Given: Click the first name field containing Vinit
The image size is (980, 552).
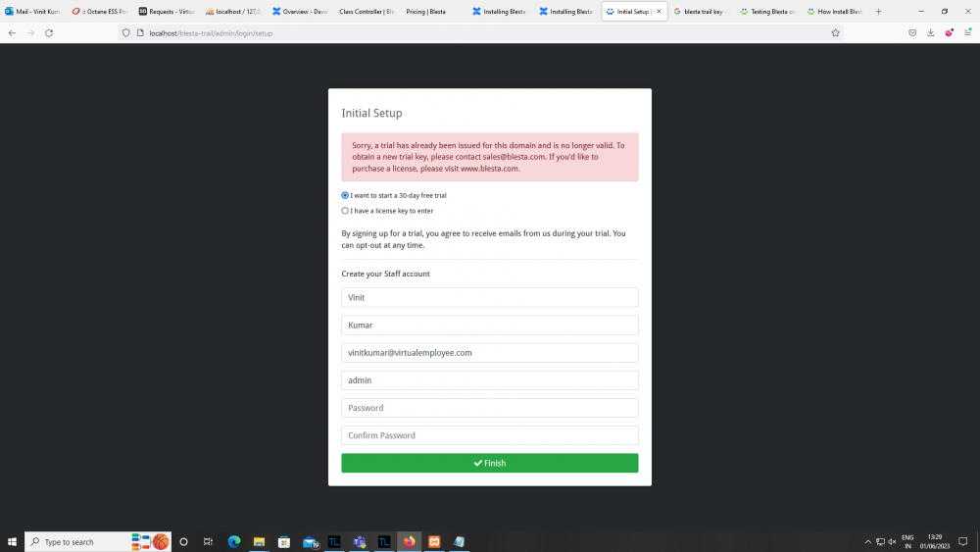Looking at the screenshot, I should tap(489, 297).
